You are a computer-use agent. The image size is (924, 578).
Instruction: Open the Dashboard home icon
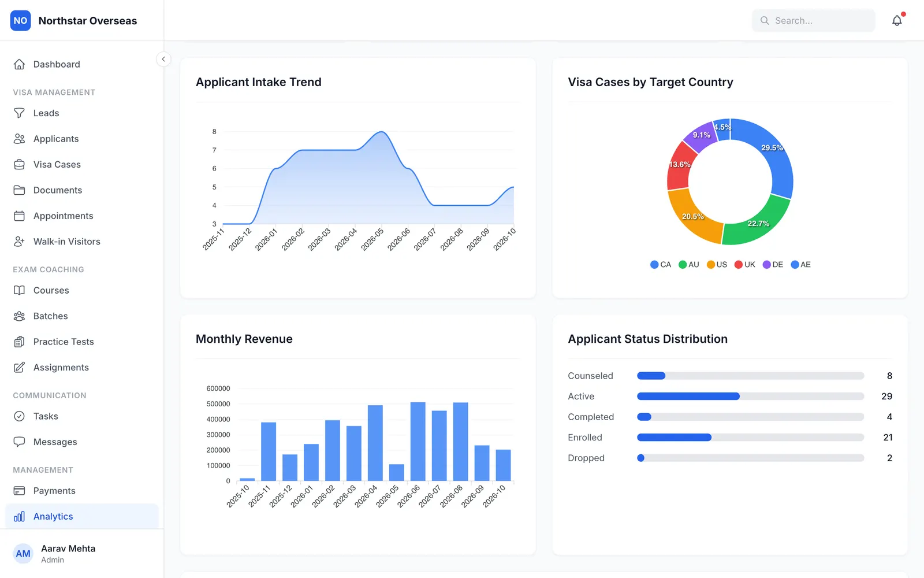(x=19, y=64)
